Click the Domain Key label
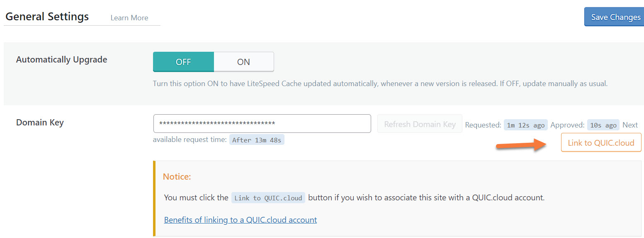Image resolution: width=644 pixels, height=238 pixels. click(40, 123)
